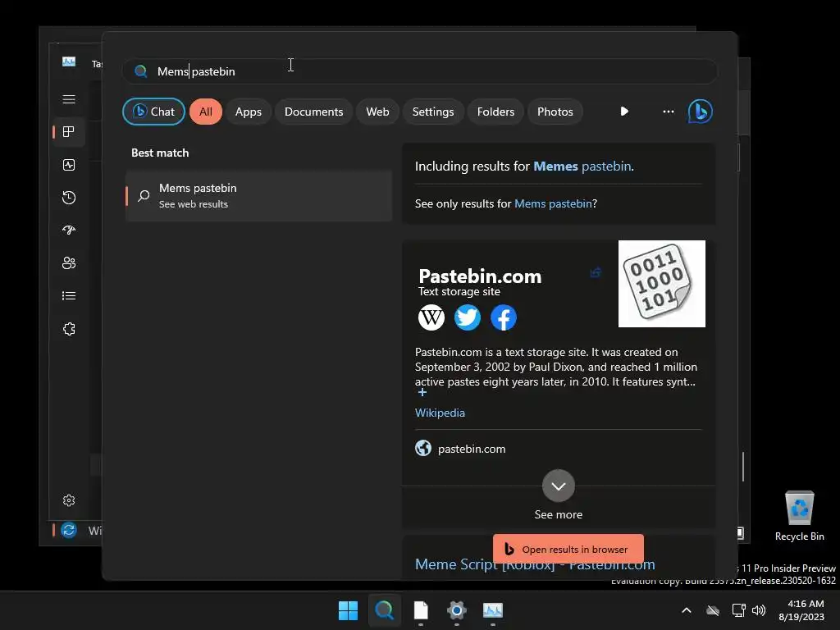Select the All filter tab
This screenshot has width=840, height=630.
(x=206, y=112)
